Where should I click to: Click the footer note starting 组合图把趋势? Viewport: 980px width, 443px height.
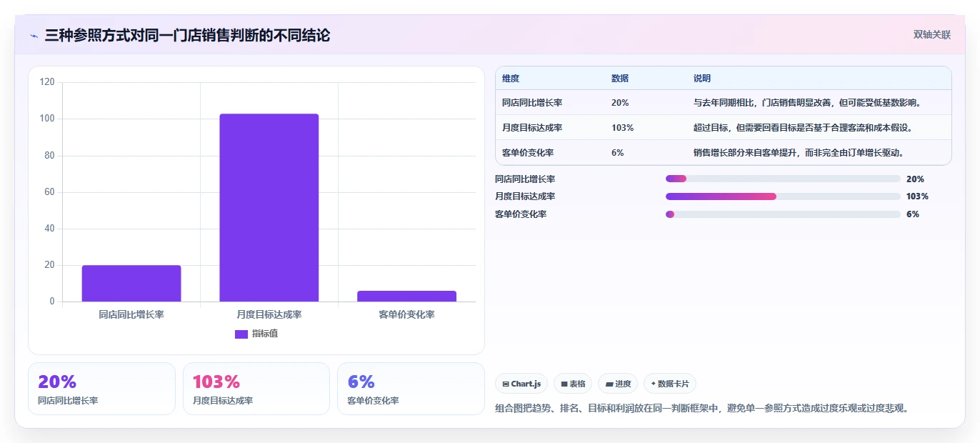coord(701,409)
